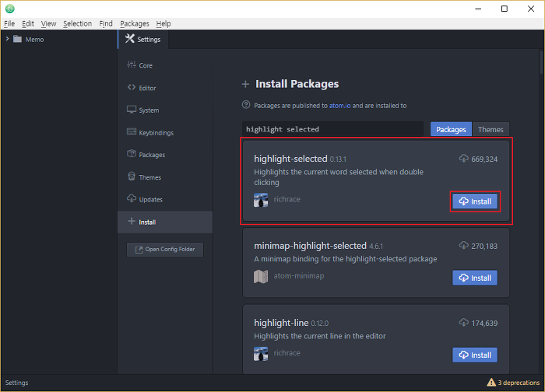Open the File menu
The width and height of the screenshot is (545, 392).
[9, 23]
